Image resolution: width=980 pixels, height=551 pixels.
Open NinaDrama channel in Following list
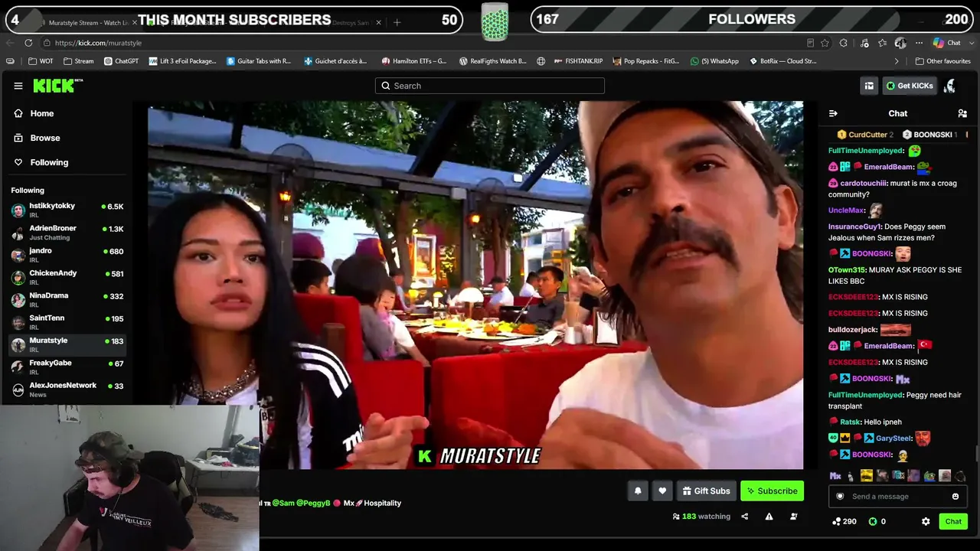click(67, 299)
